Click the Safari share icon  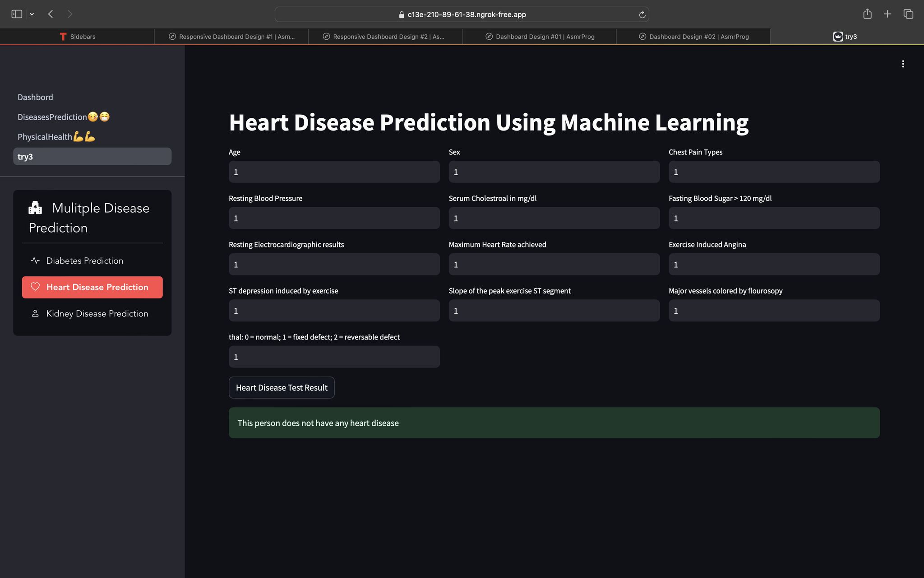click(x=867, y=14)
